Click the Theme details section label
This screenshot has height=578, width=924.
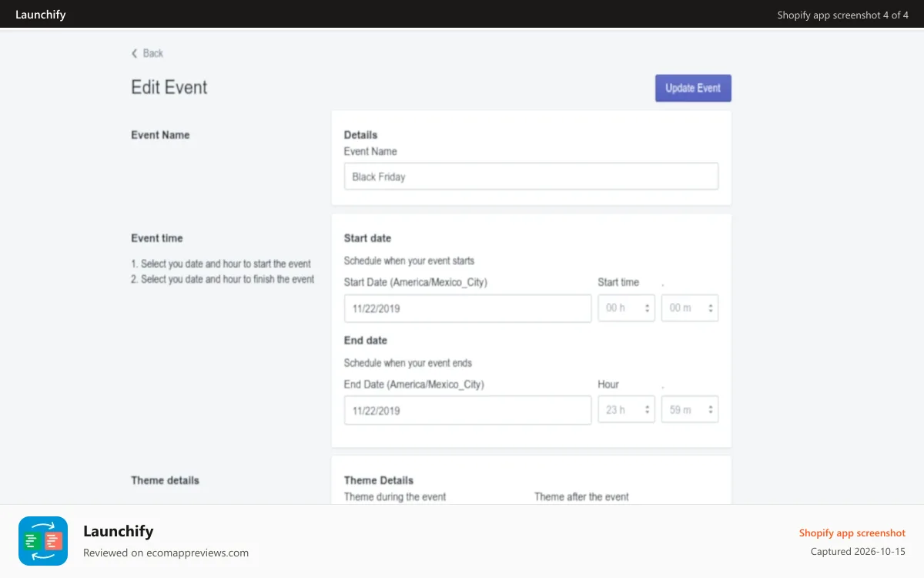pyautogui.click(x=165, y=480)
